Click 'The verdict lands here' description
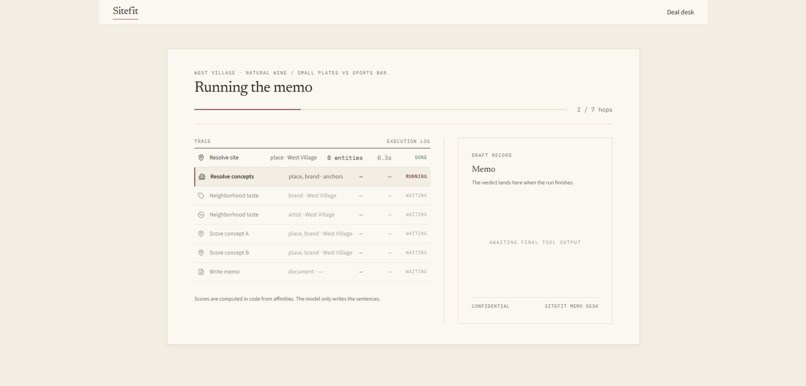 click(x=523, y=182)
